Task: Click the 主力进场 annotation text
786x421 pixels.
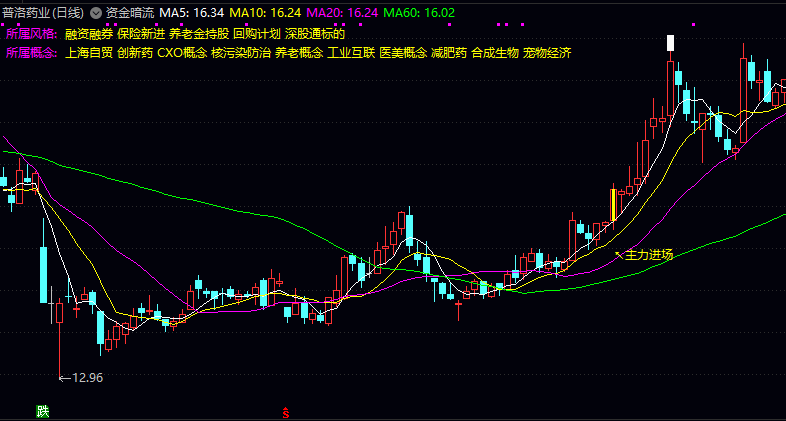Action: click(649, 255)
